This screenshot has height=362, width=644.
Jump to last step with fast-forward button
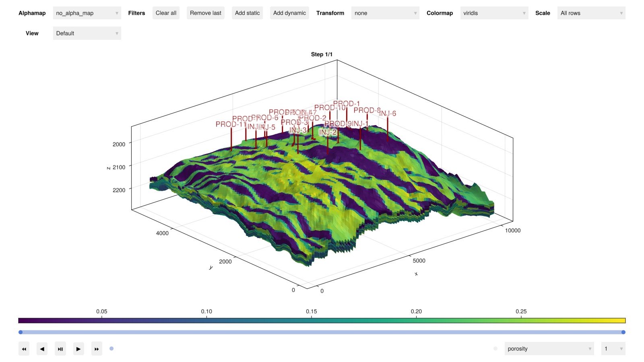(x=97, y=349)
